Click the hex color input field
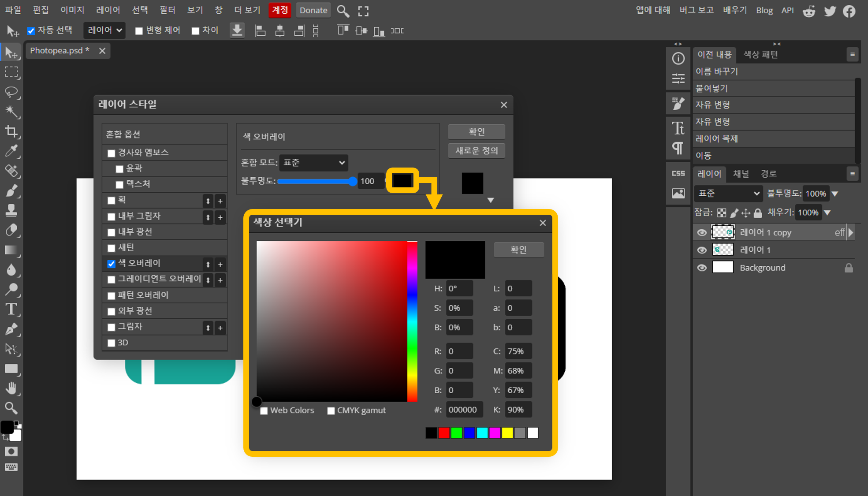The height and width of the screenshot is (496, 868). coord(464,410)
